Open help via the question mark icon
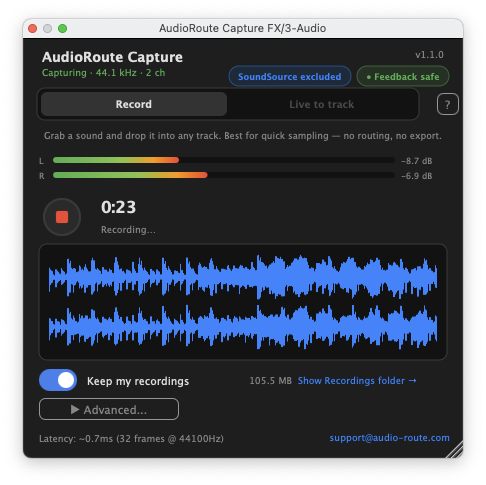This screenshot has width=486, height=485. 447,104
